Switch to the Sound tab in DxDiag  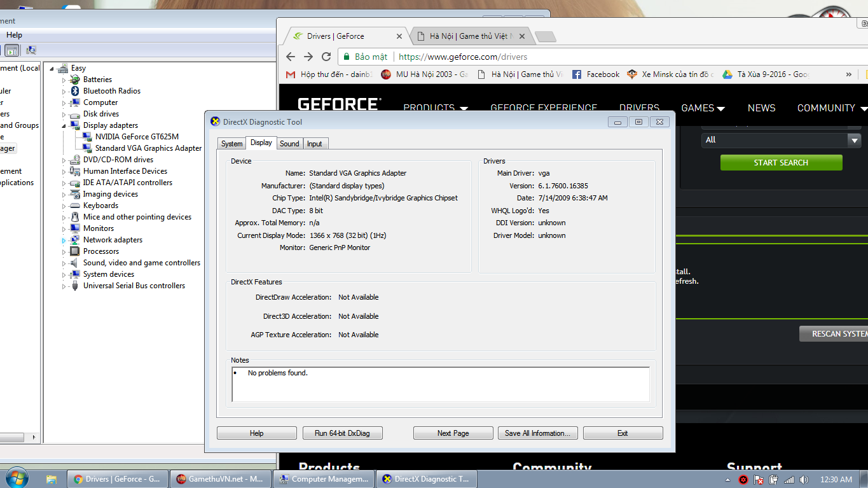[x=289, y=144]
